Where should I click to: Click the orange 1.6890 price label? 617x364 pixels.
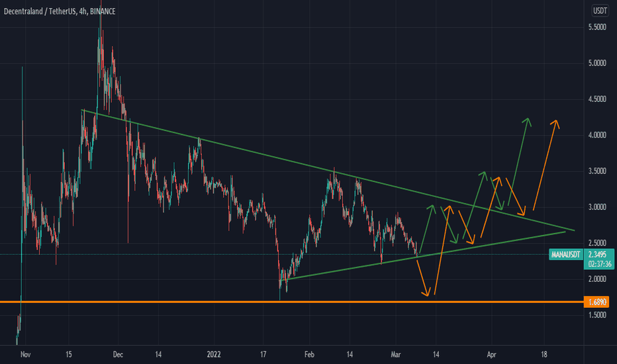coord(596,302)
